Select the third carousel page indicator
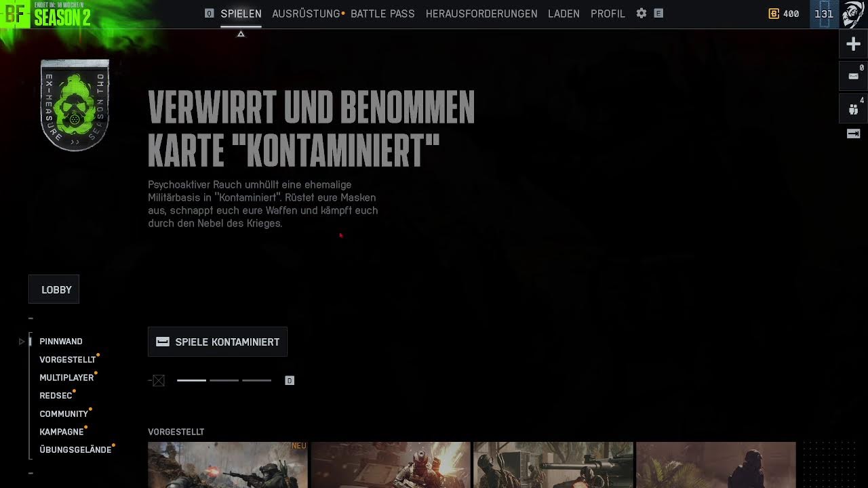868x488 pixels. [x=256, y=380]
